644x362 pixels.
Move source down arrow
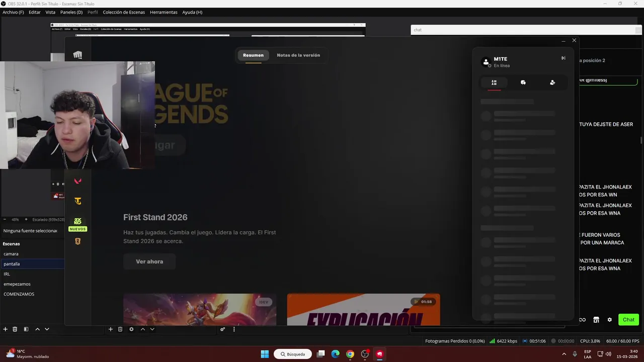pos(152,329)
